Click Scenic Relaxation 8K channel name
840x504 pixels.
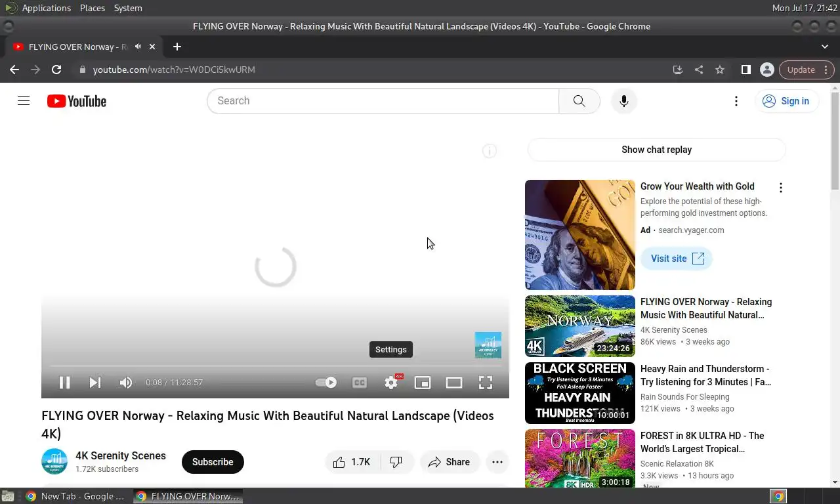[677, 463]
